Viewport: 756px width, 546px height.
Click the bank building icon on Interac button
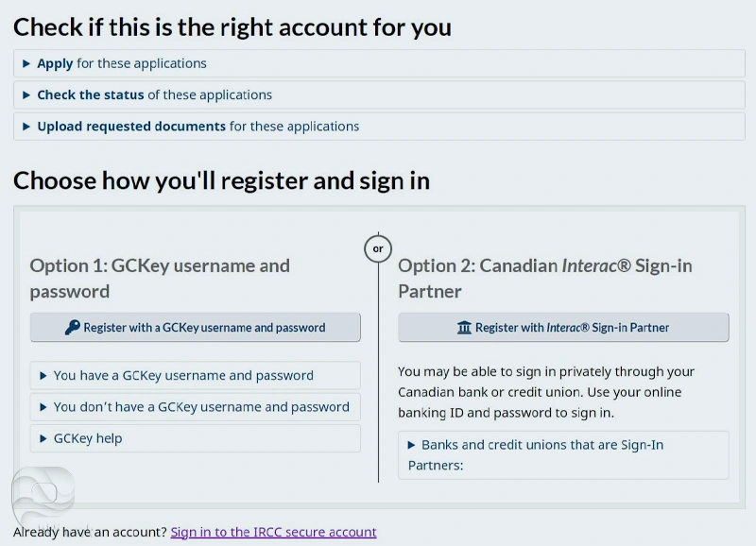click(464, 328)
